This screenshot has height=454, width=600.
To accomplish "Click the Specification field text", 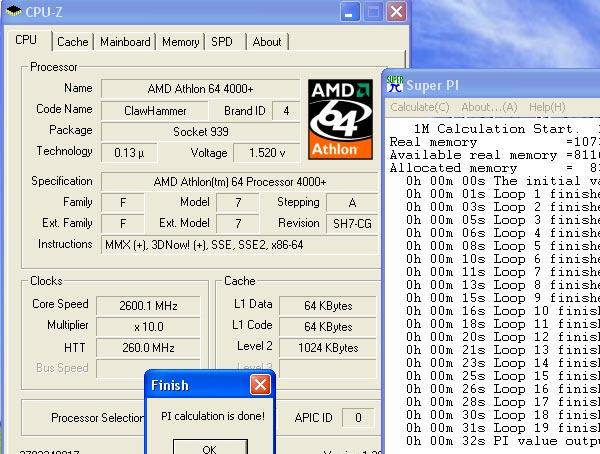I will [240, 181].
